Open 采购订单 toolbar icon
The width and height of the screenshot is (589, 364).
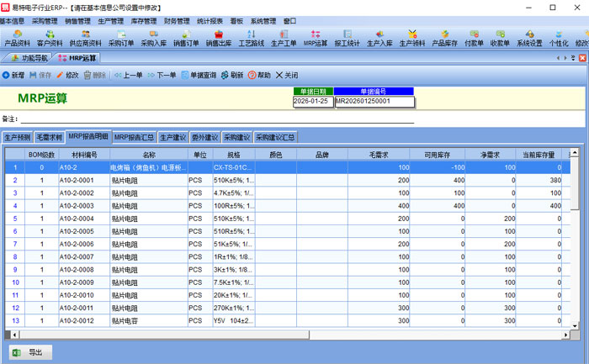(121, 37)
